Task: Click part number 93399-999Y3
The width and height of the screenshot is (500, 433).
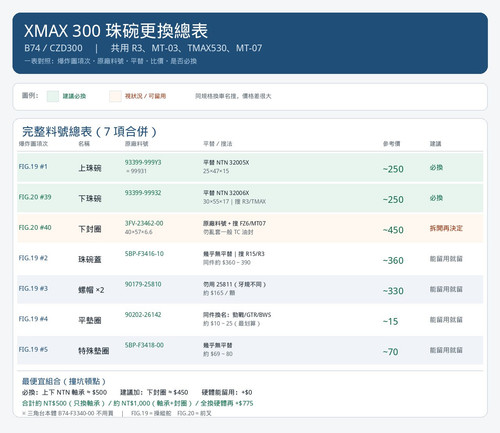Action: pos(143,162)
